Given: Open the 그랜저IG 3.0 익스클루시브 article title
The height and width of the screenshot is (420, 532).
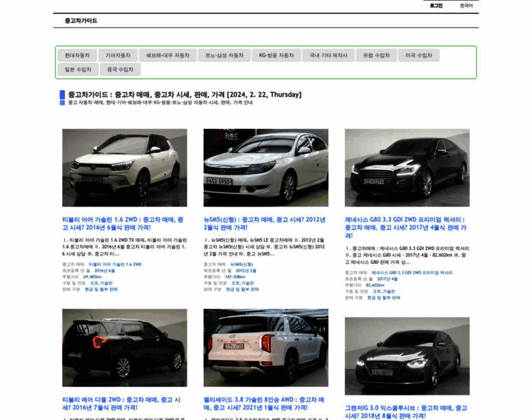Looking at the screenshot, I should pyautogui.click(x=406, y=412).
